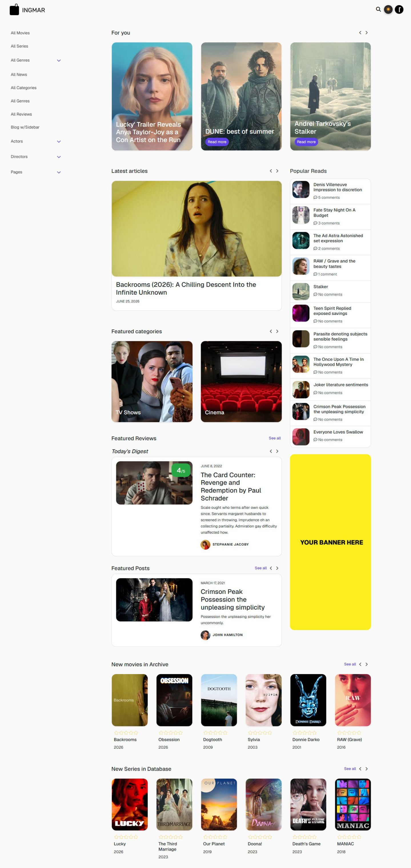Open the Sylvia movie poster
This screenshot has height=868, width=411.
(263, 700)
